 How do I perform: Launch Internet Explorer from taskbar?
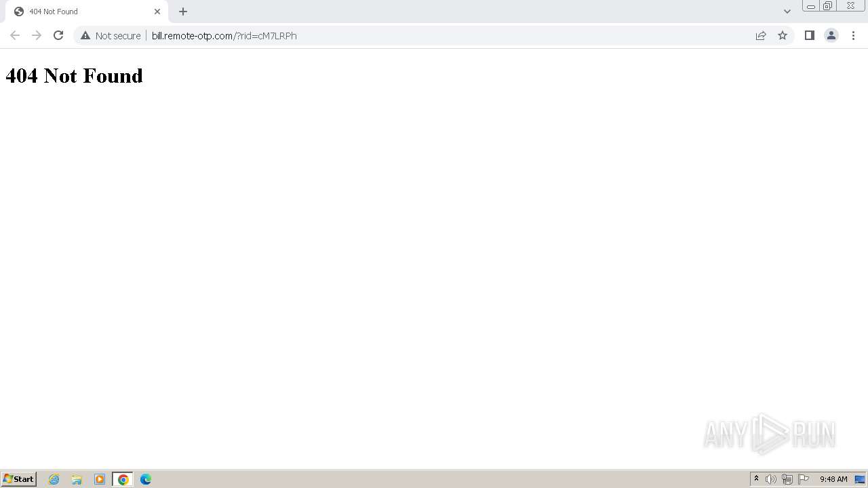tap(54, 479)
